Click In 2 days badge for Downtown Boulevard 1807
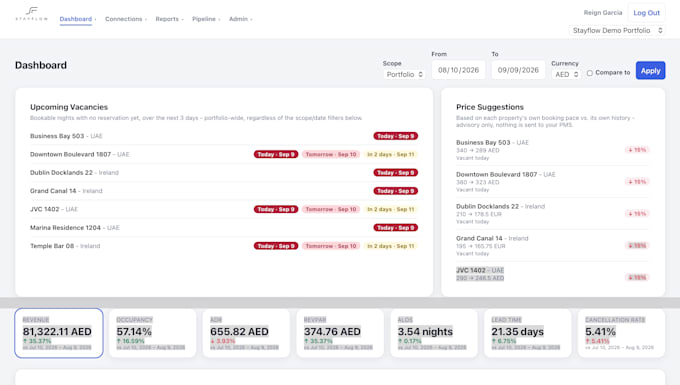 [391, 154]
